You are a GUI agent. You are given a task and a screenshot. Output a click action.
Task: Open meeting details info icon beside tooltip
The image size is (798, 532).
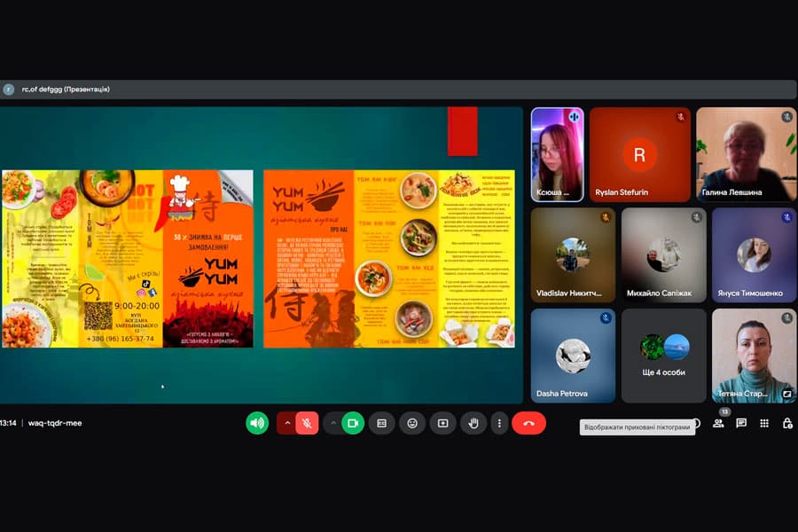tap(696, 423)
